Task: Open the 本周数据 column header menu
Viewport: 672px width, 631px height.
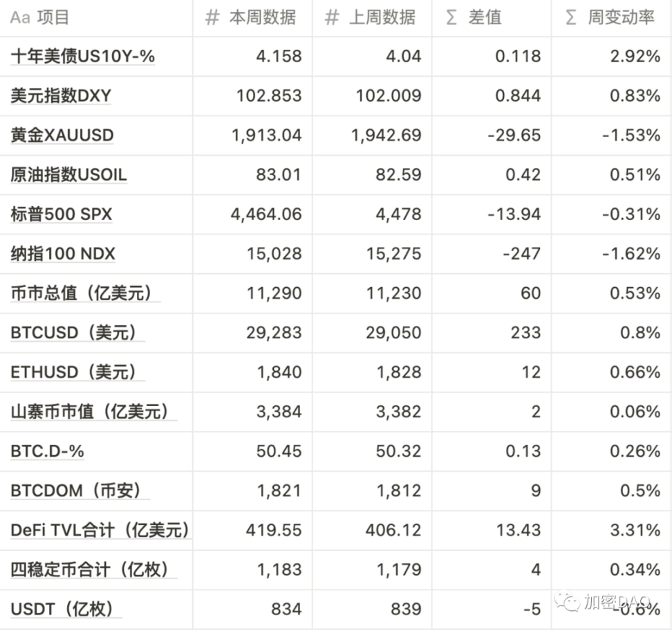Action: click(x=263, y=18)
